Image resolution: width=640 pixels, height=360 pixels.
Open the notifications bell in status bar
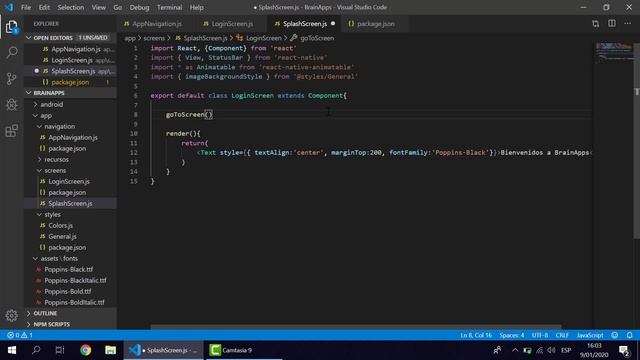pos(629,335)
